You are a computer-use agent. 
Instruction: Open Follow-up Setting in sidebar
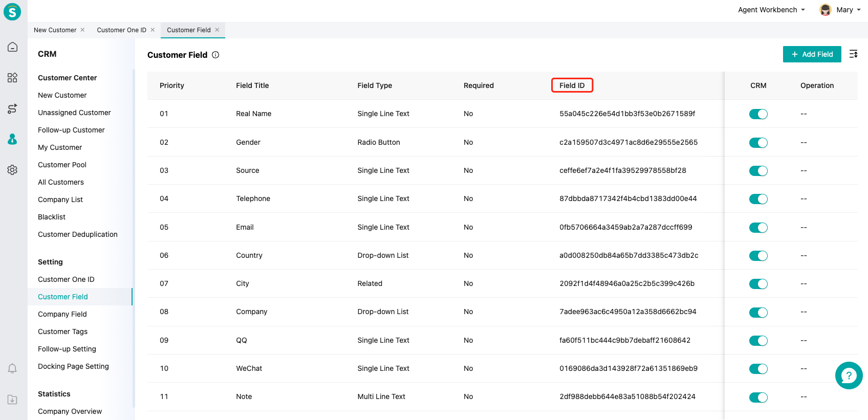click(x=67, y=349)
